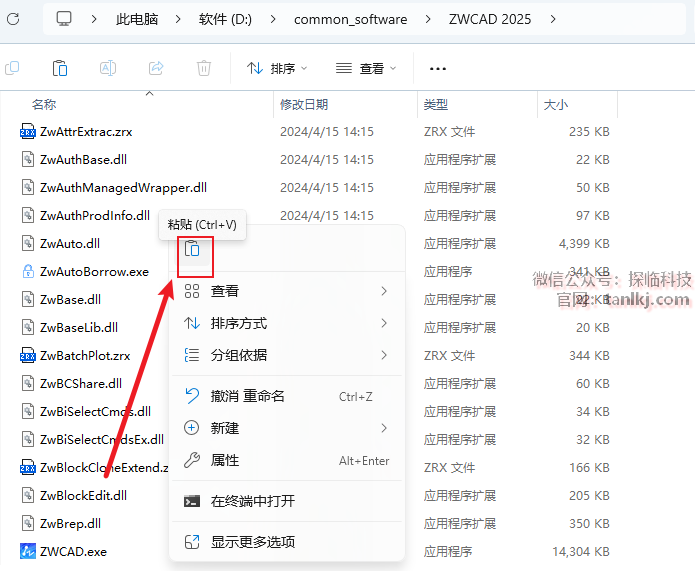Open the 查看 submenu in the context menu
The height and width of the screenshot is (571, 695).
[x=287, y=291]
